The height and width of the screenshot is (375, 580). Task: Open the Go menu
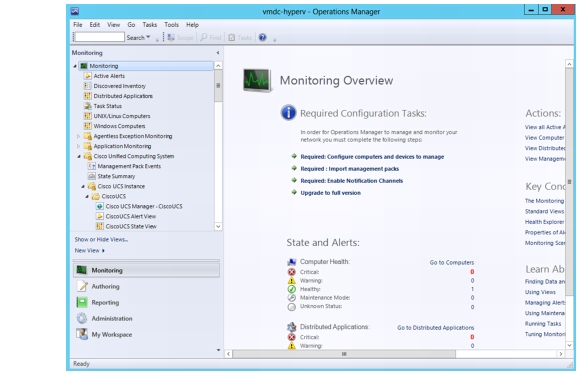click(131, 25)
